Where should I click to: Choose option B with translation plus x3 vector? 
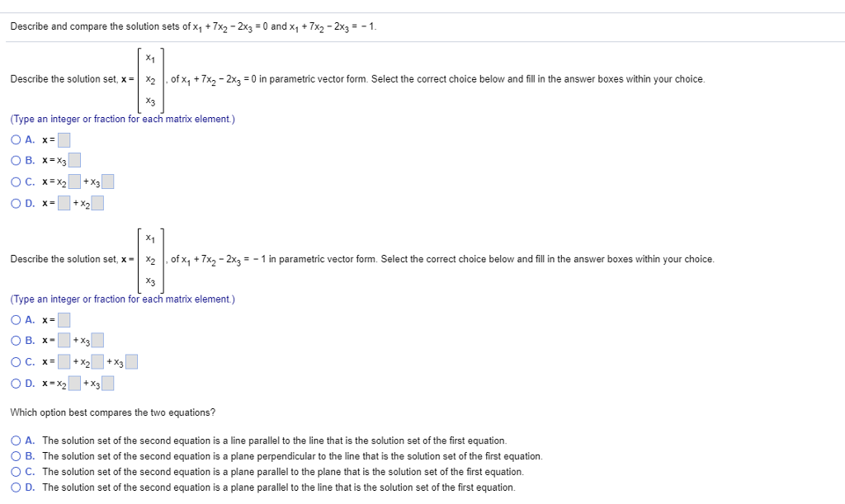click(16, 340)
